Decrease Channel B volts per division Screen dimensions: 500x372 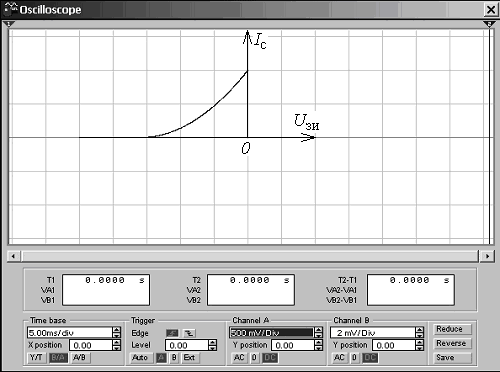[x=420, y=335]
